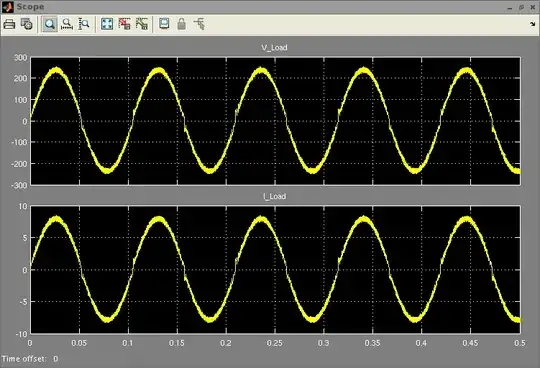This screenshot has width=540, height=368.
Task: Select the I_Load plot title
Action: (x=274, y=196)
